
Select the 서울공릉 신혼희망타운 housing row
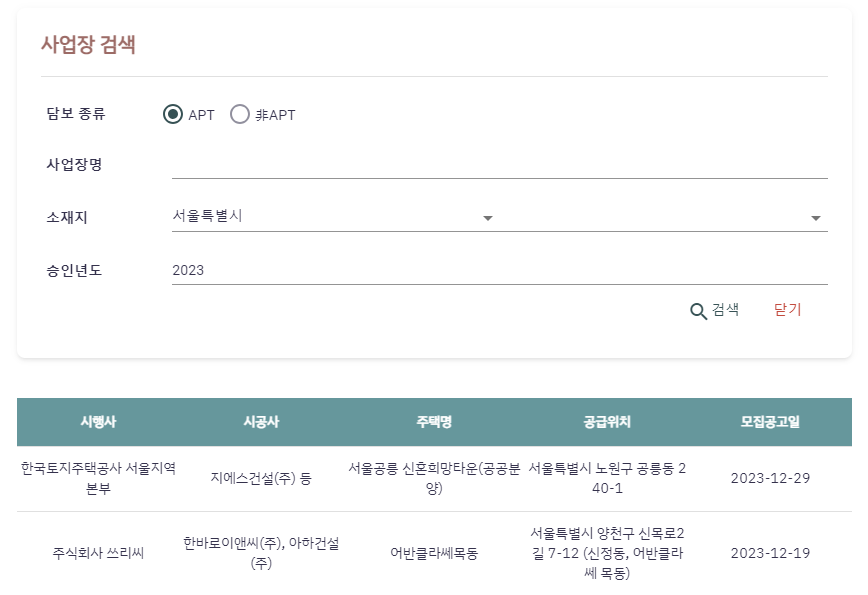point(434,478)
